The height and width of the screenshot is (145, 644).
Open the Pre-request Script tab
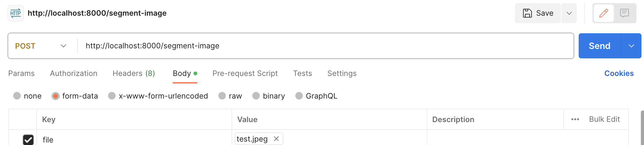click(245, 73)
